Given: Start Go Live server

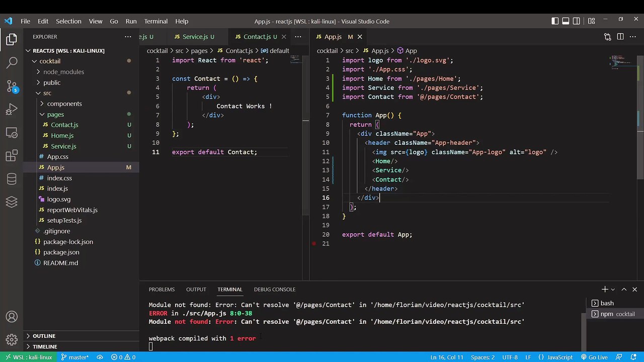Looking at the screenshot, I should pyautogui.click(x=594, y=357).
